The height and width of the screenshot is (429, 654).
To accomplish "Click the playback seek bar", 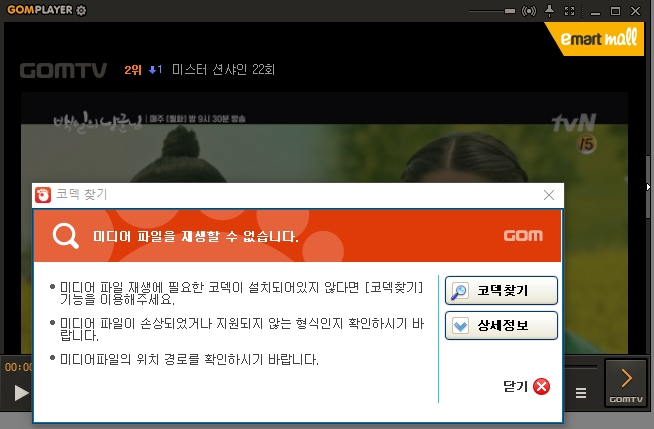I will (581, 367).
